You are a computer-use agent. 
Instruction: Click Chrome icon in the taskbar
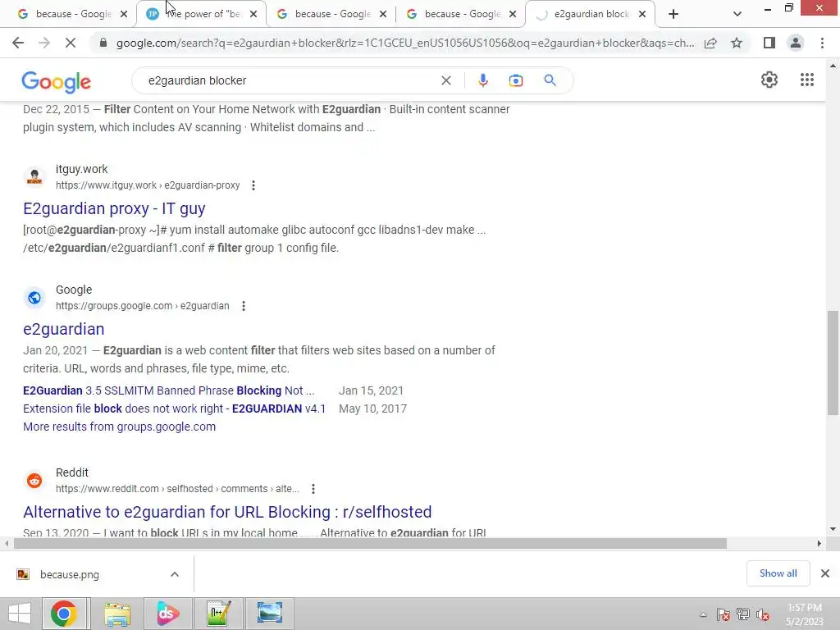coord(64,614)
